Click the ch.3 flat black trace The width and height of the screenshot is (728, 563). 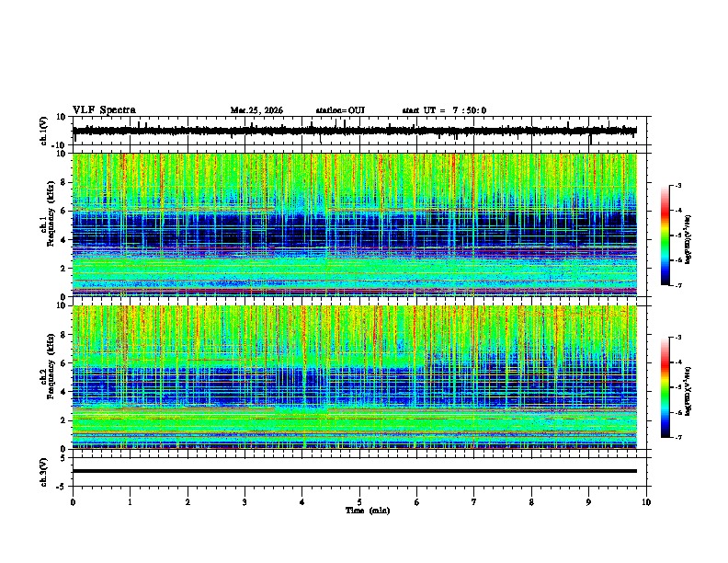(x=354, y=471)
